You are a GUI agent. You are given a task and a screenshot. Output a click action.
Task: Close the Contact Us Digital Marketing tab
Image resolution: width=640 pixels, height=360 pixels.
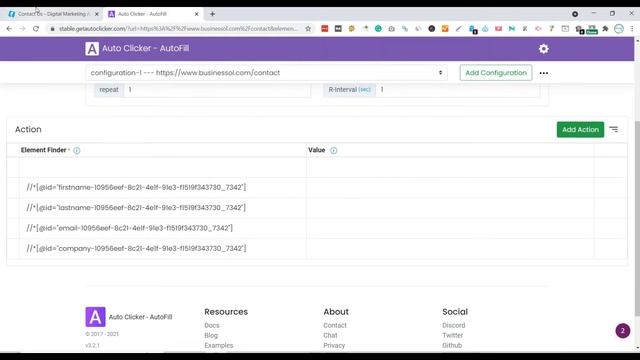(97, 14)
